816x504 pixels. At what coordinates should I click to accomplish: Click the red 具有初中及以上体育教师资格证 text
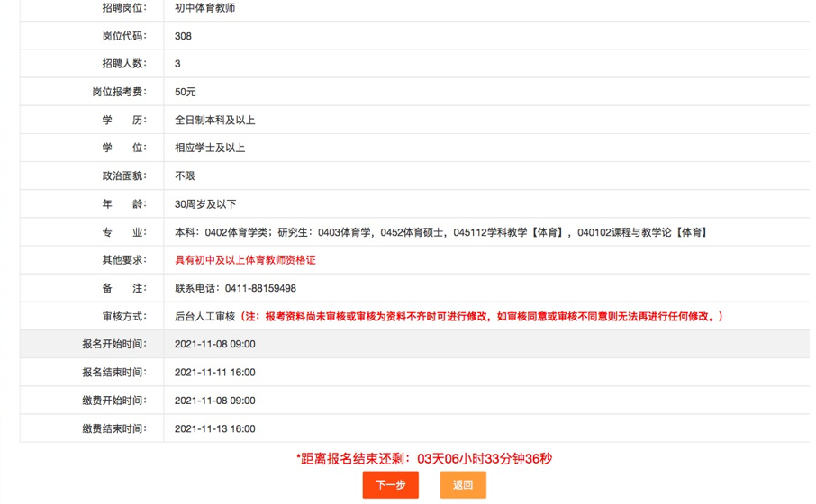(245, 260)
